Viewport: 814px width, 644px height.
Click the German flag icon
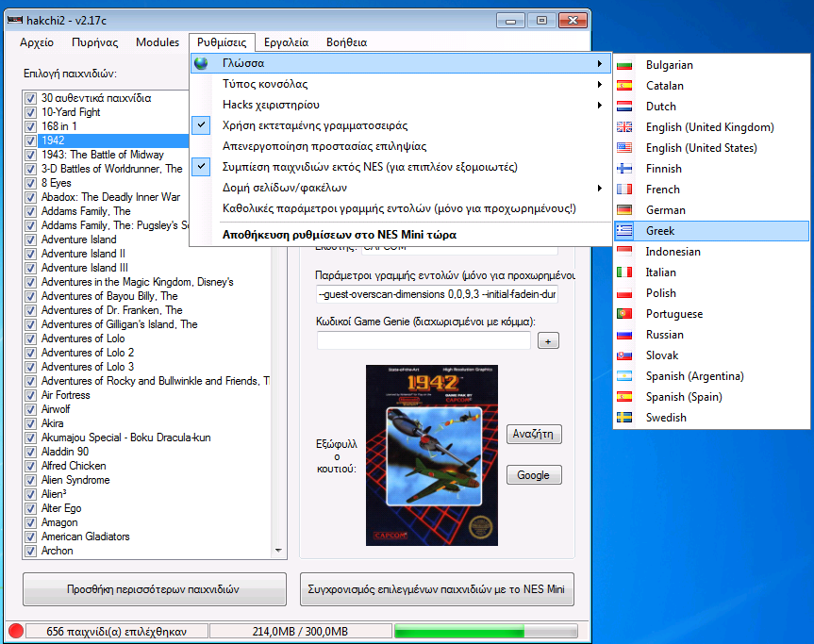pyautogui.click(x=624, y=210)
